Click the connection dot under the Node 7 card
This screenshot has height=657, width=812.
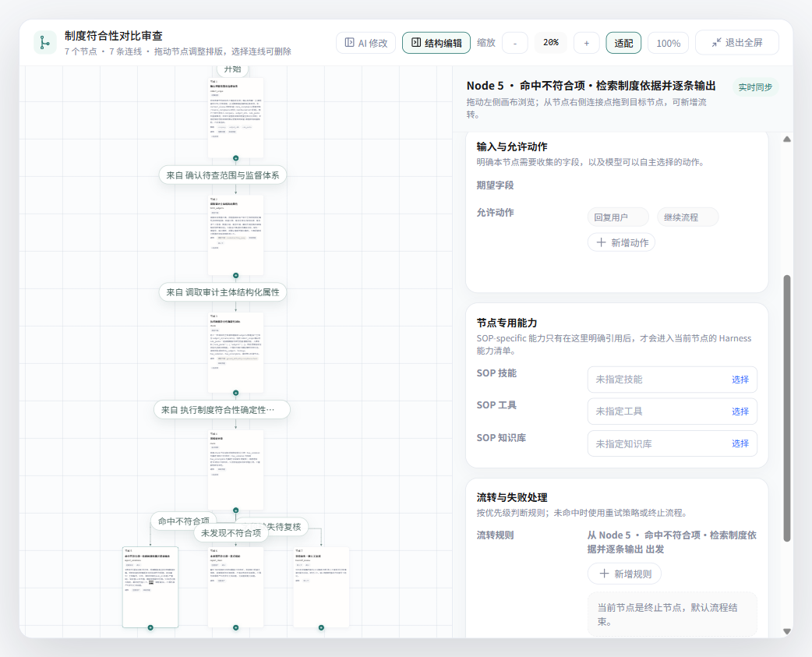click(x=321, y=627)
